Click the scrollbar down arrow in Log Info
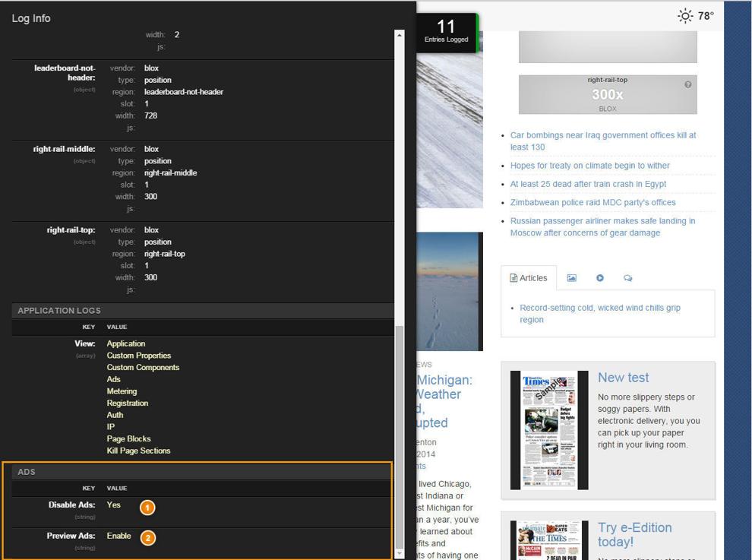Image resolution: width=752 pixels, height=560 pixels. 399,554
